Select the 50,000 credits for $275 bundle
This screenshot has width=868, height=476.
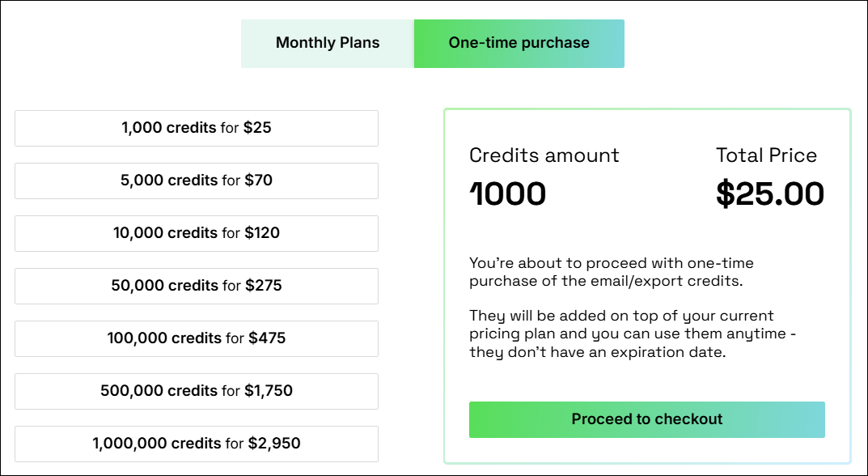coord(197,286)
